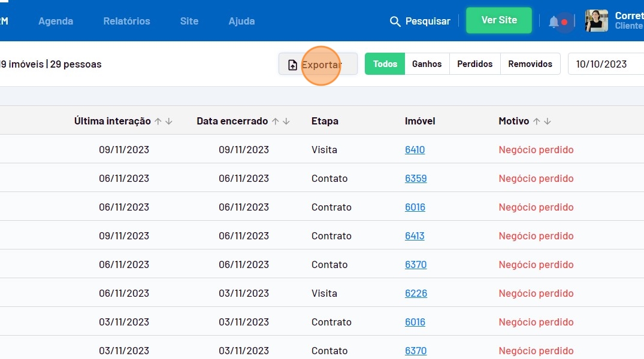Sort Data encerrado ascending arrow
The height and width of the screenshot is (359, 644).
[276, 121]
